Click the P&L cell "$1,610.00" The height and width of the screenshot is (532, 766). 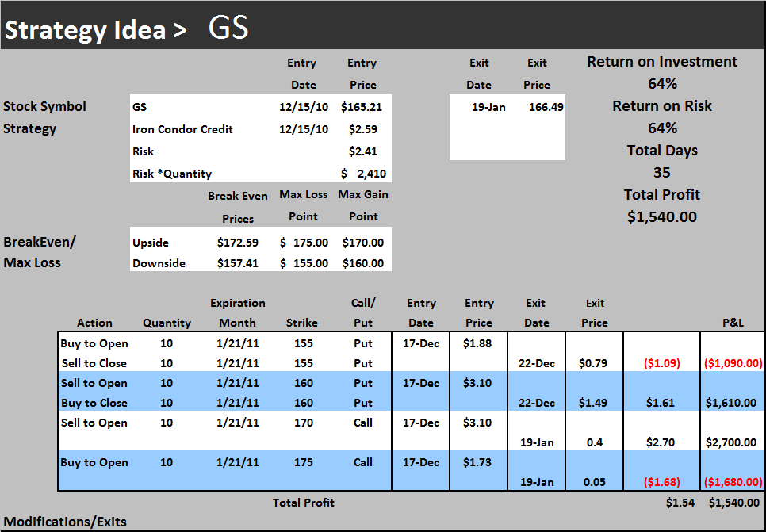click(x=731, y=403)
